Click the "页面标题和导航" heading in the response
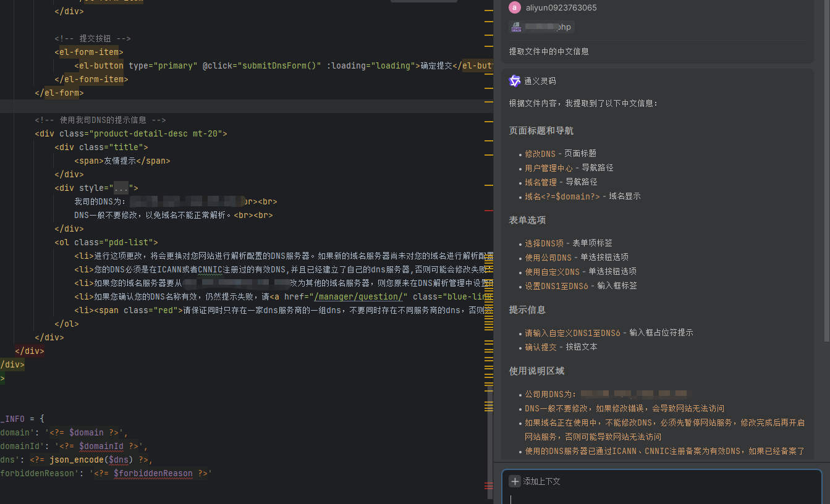Image resolution: width=830 pixels, height=504 pixels. [x=541, y=131]
